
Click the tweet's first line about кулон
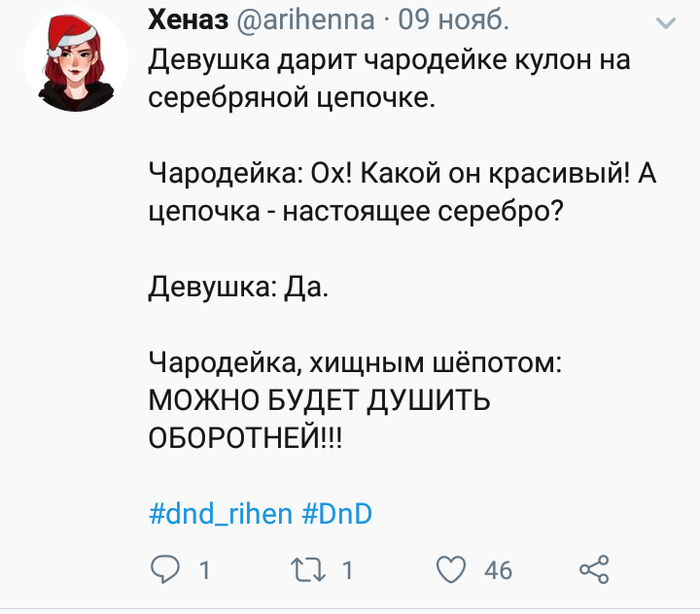pyautogui.click(x=388, y=60)
